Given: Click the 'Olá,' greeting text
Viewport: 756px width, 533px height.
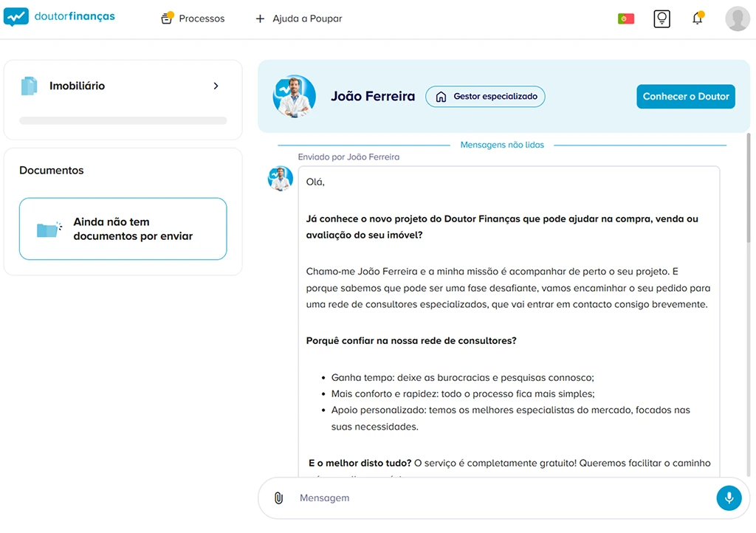Looking at the screenshot, I should pos(315,182).
